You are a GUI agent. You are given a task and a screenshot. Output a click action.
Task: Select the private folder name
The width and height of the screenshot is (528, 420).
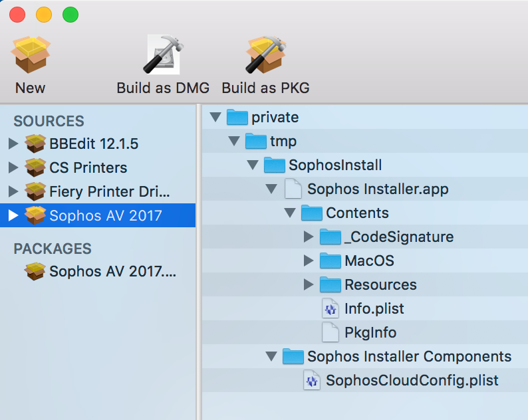(275, 118)
